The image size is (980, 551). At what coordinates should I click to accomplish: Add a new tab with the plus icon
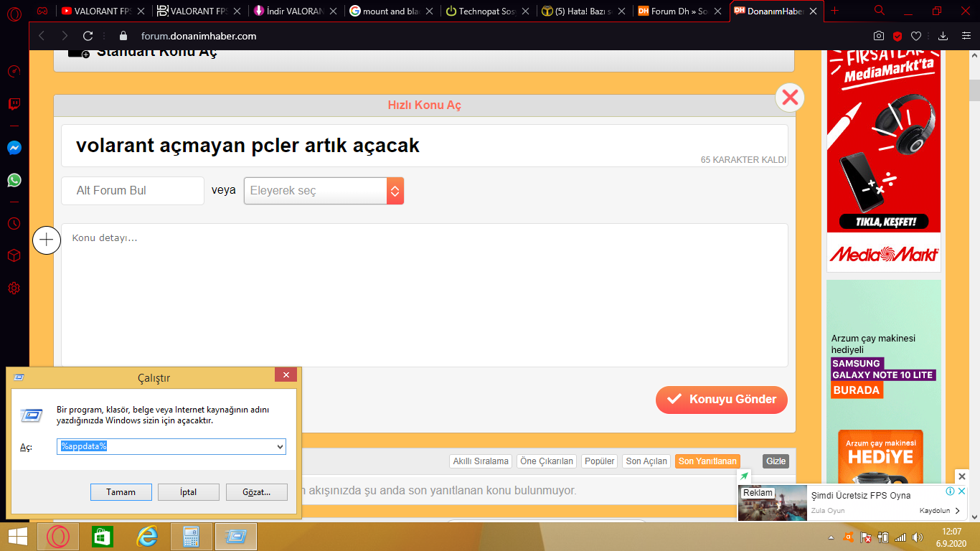tap(834, 11)
